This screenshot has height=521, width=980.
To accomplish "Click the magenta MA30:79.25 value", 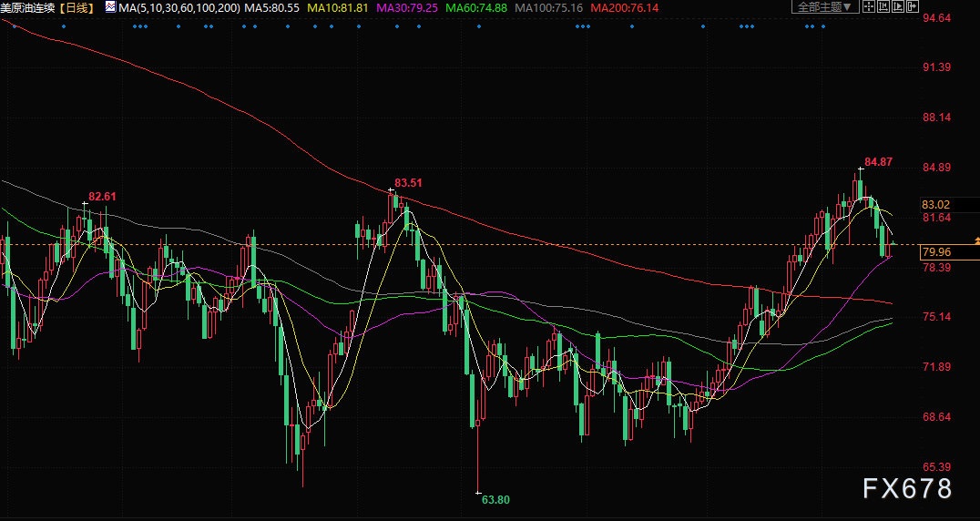I will point(405,8).
